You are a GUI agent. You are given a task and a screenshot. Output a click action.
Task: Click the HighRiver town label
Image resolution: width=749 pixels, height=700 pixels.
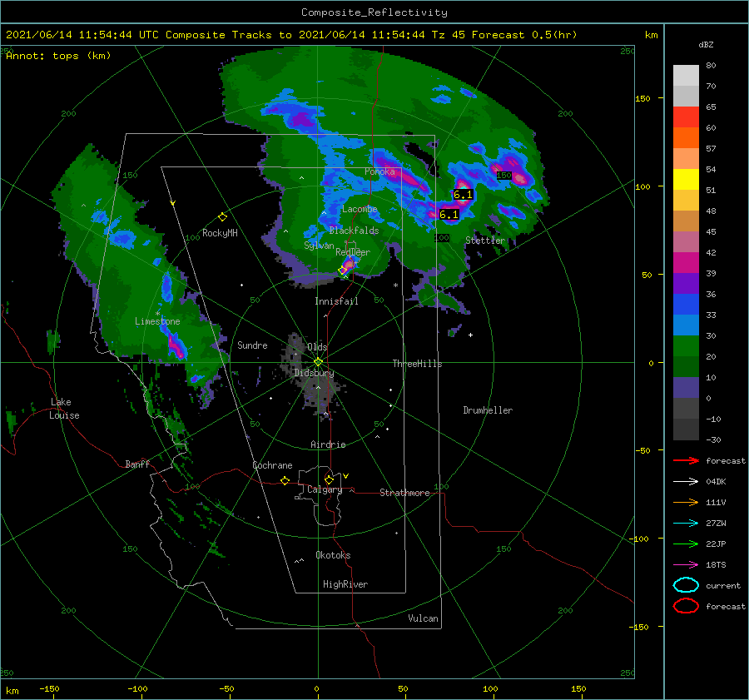345,584
